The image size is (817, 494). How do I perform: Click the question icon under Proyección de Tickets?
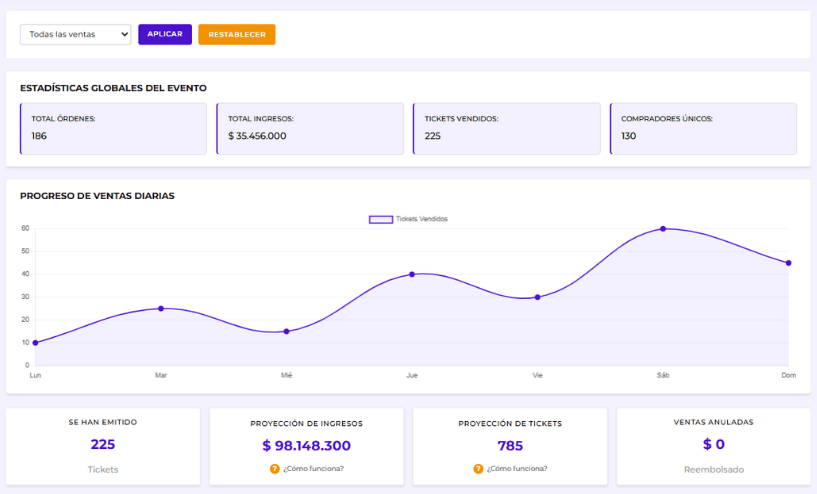click(x=478, y=468)
